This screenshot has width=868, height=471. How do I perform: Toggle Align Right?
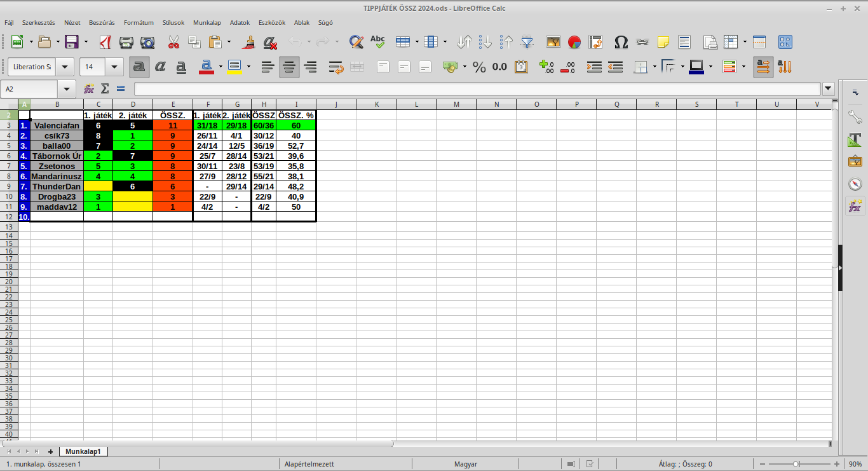pyautogui.click(x=310, y=67)
